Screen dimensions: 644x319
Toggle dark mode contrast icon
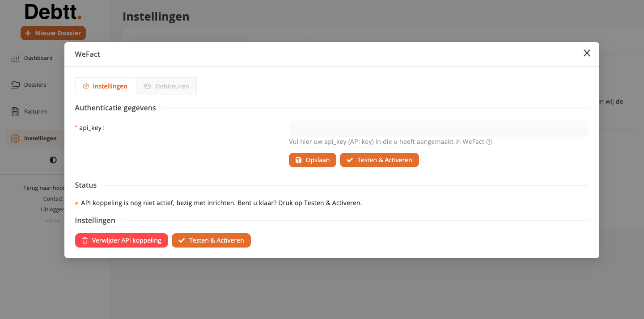point(53,160)
